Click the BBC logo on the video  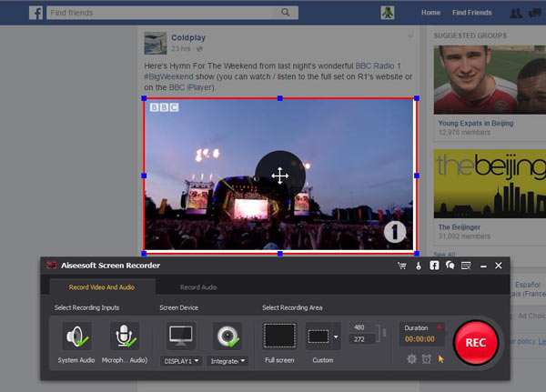click(x=164, y=107)
